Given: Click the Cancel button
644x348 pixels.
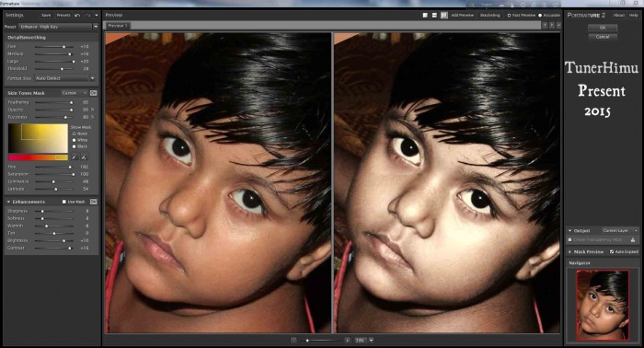Looking at the screenshot, I should (x=603, y=37).
